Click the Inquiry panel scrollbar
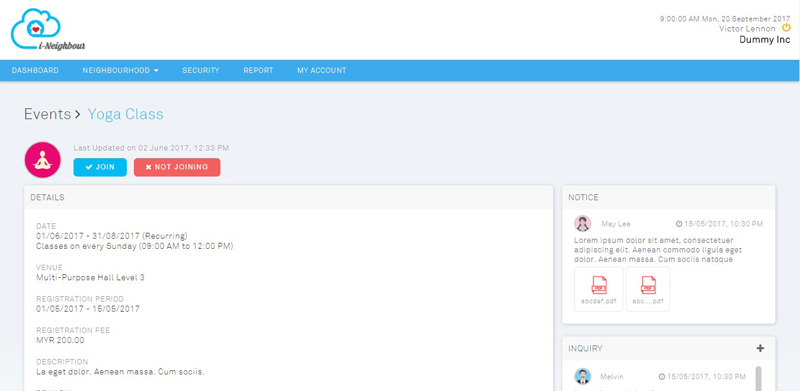The width and height of the screenshot is (800, 391). (x=759, y=378)
